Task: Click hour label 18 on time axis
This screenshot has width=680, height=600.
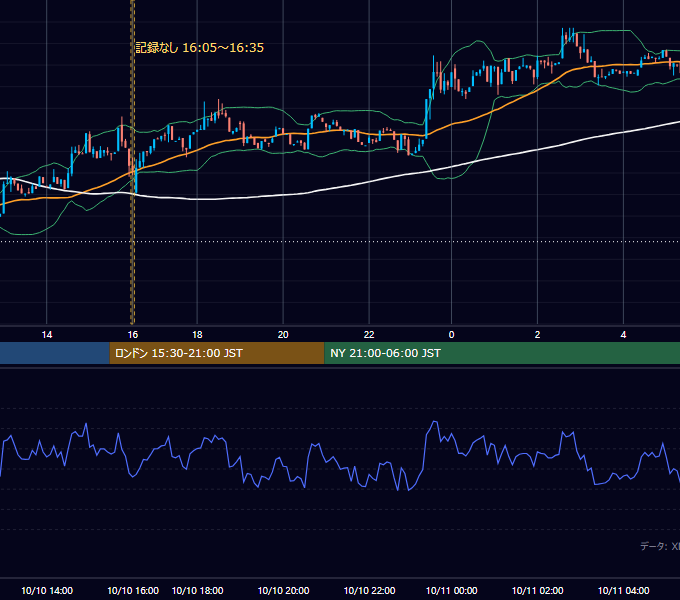Action: point(197,335)
